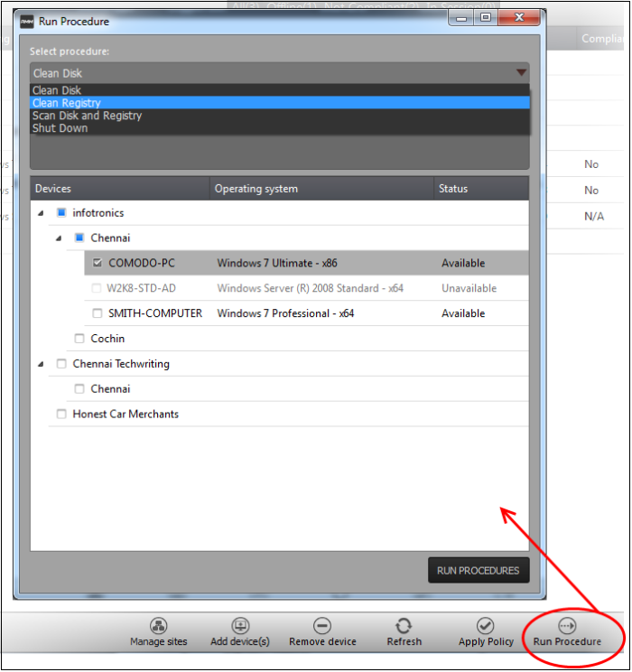
Task: Click Manage sites label in bottom toolbar
Action: (159, 641)
